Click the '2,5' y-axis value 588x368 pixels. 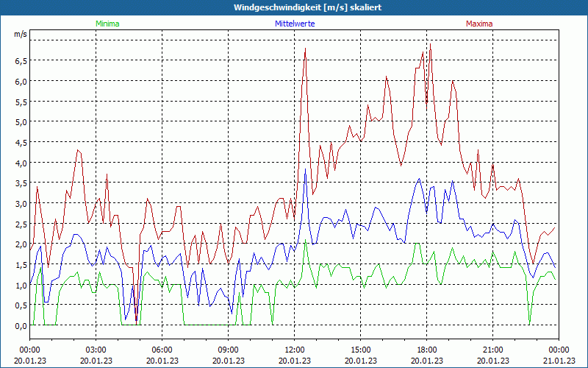coord(21,224)
